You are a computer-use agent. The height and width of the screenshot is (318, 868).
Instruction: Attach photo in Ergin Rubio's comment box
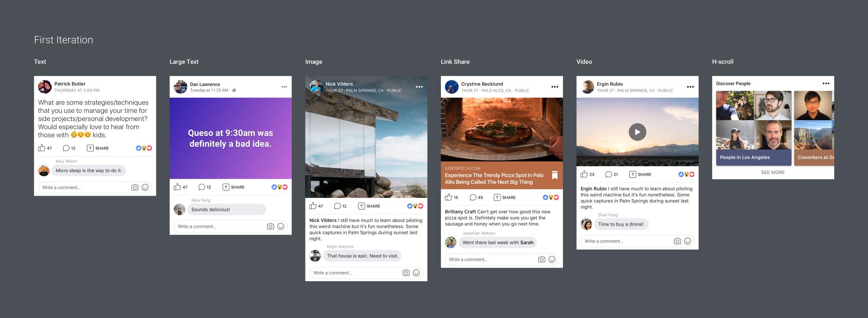point(677,241)
